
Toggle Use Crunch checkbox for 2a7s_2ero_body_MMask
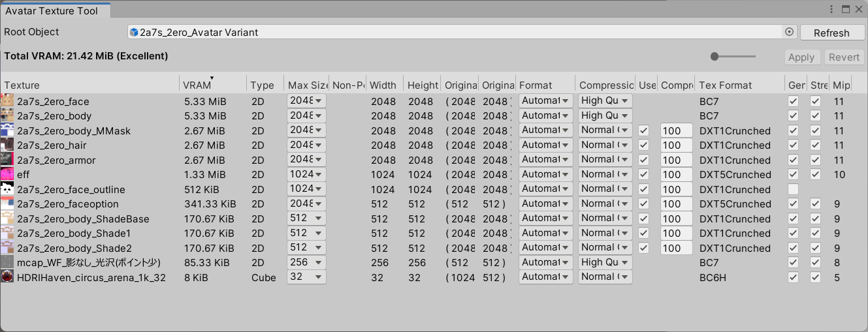(644, 130)
